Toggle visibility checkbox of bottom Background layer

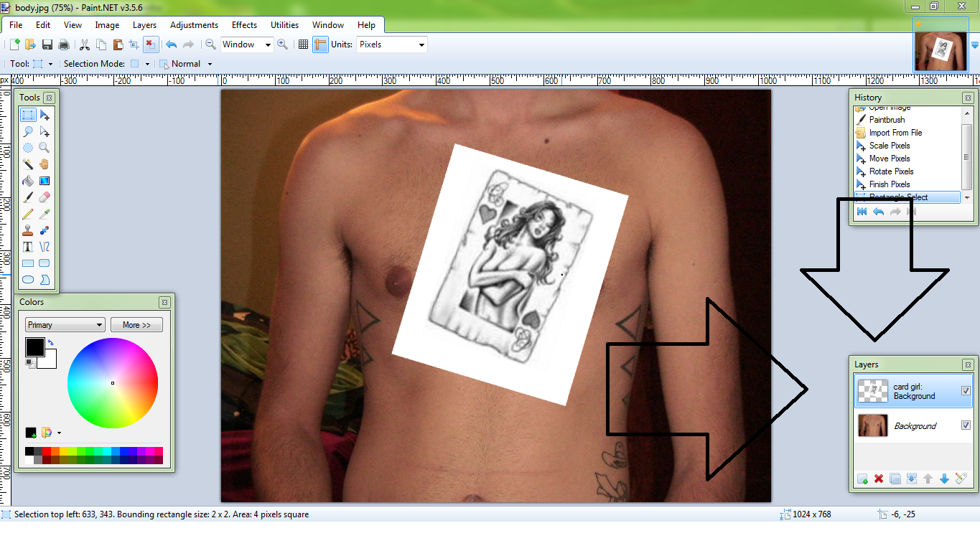pos(966,425)
